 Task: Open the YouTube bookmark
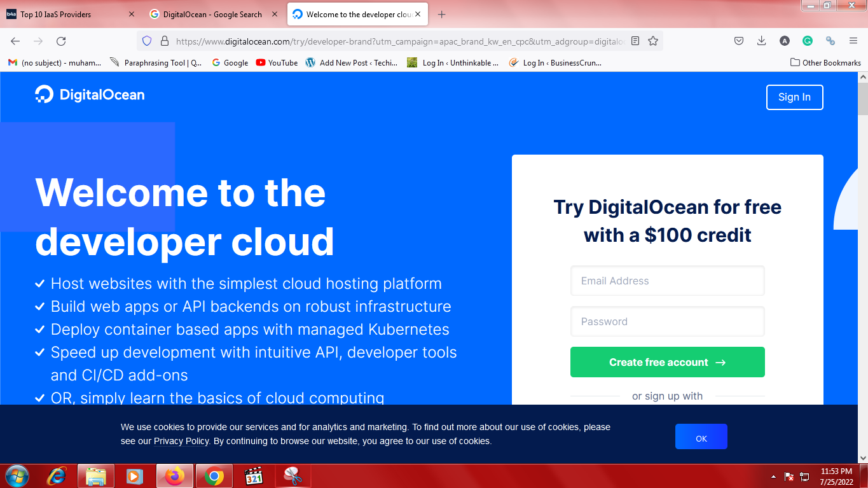(277, 62)
